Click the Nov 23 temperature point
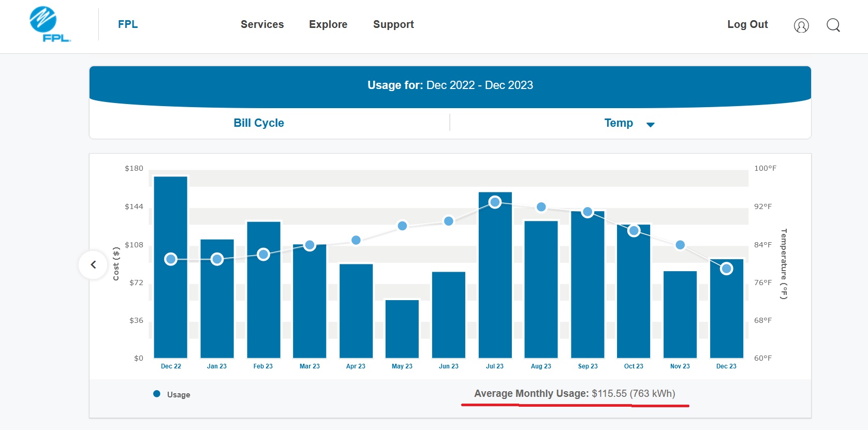Viewport: 868px width, 430px height. pyautogui.click(x=680, y=245)
